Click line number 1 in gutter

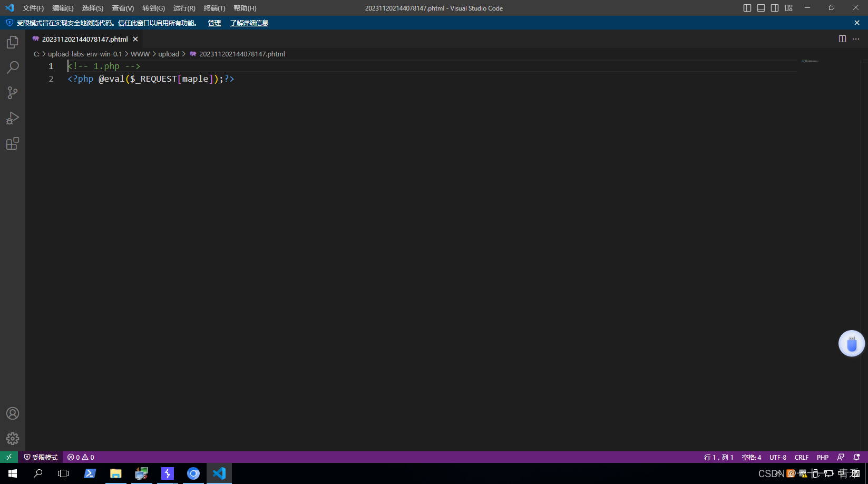point(51,66)
